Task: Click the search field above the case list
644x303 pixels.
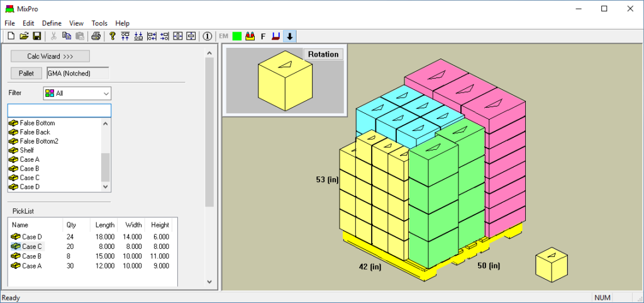Action: pyautogui.click(x=59, y=110)
